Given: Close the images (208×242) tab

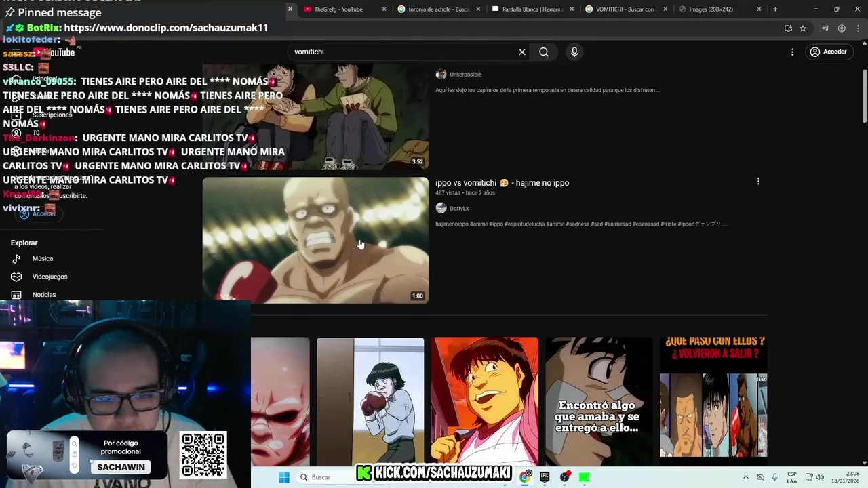Looking at the screenshot, I should (759, 9).
